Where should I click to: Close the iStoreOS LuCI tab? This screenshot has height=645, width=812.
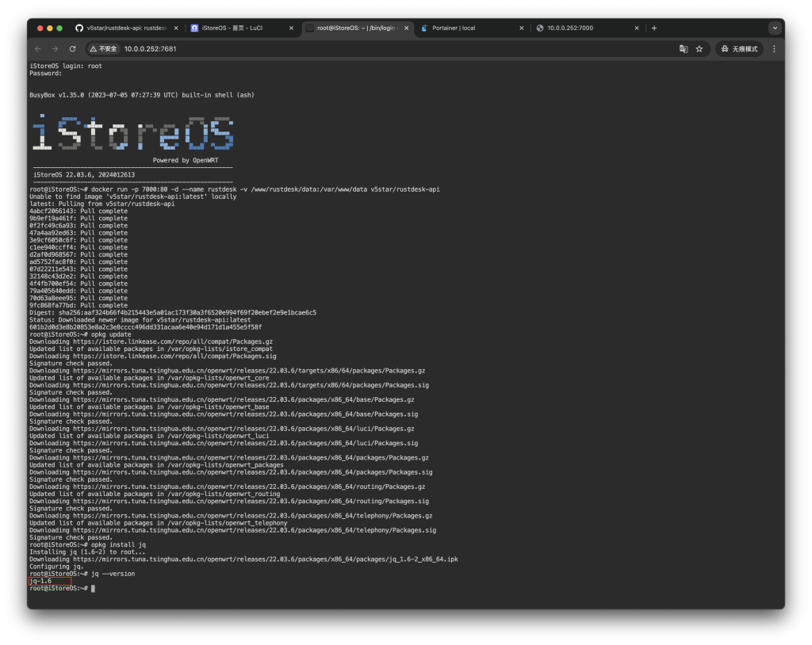coord(291,28)
